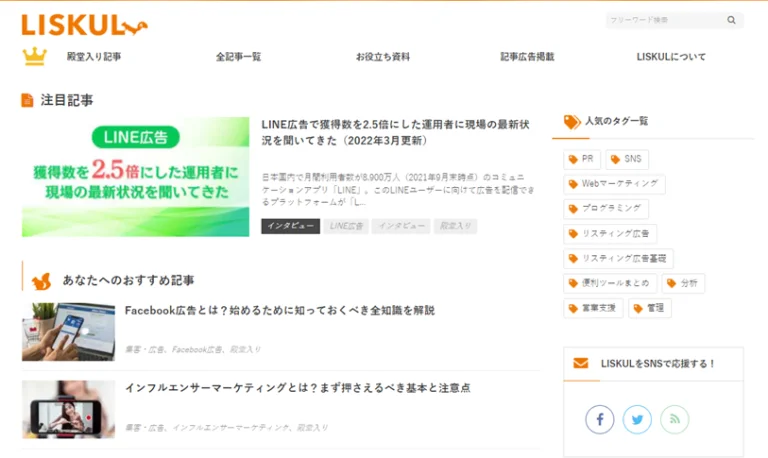Select 記事広告掲載 in navigation
The width and height of the screenshot is (768, 458).
click(527, 57)
